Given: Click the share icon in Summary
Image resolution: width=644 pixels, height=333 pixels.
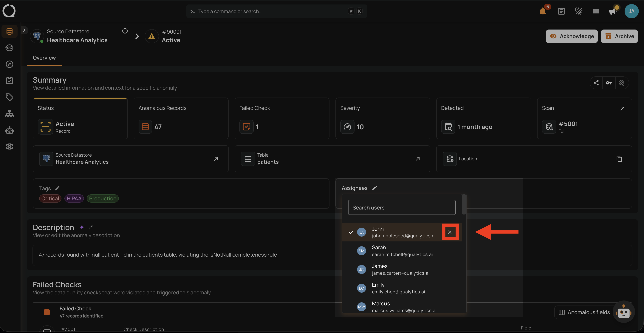Looking at the screenshot, I should pyautogui.click(x=596, y=83).
